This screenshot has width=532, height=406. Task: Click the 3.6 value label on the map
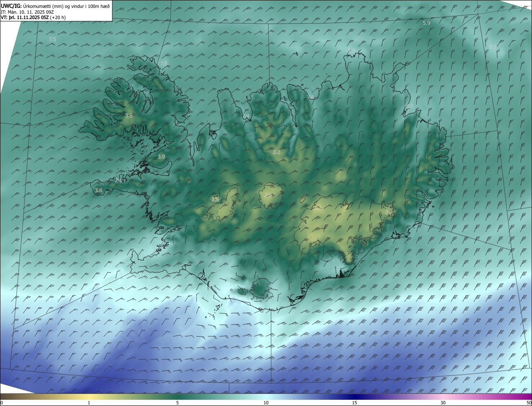click(99, 190)
